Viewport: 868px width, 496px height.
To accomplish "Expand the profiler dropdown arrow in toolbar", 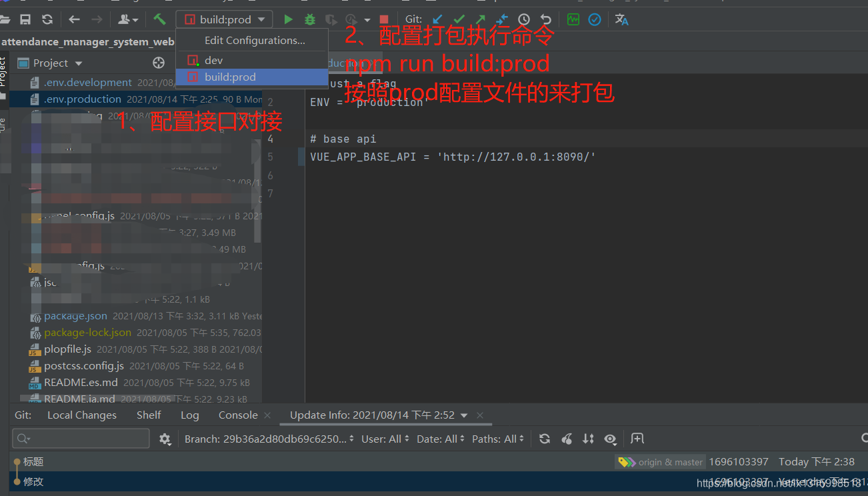I will click(x=367, y=20).
